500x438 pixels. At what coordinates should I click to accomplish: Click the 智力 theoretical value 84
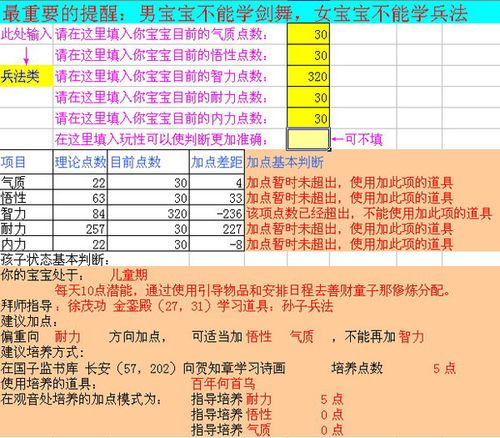pos(80,213)
